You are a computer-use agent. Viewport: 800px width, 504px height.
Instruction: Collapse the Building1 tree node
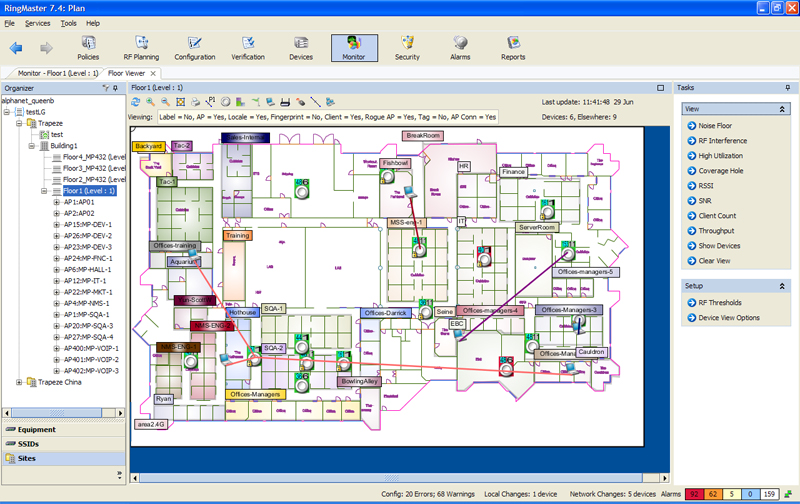(32, 145)
